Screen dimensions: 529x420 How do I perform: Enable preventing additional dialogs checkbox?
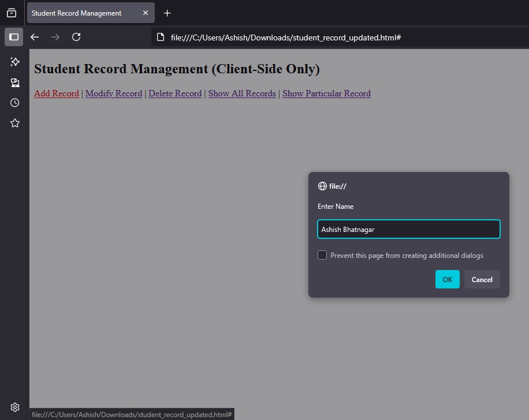[x=322, y=255]
